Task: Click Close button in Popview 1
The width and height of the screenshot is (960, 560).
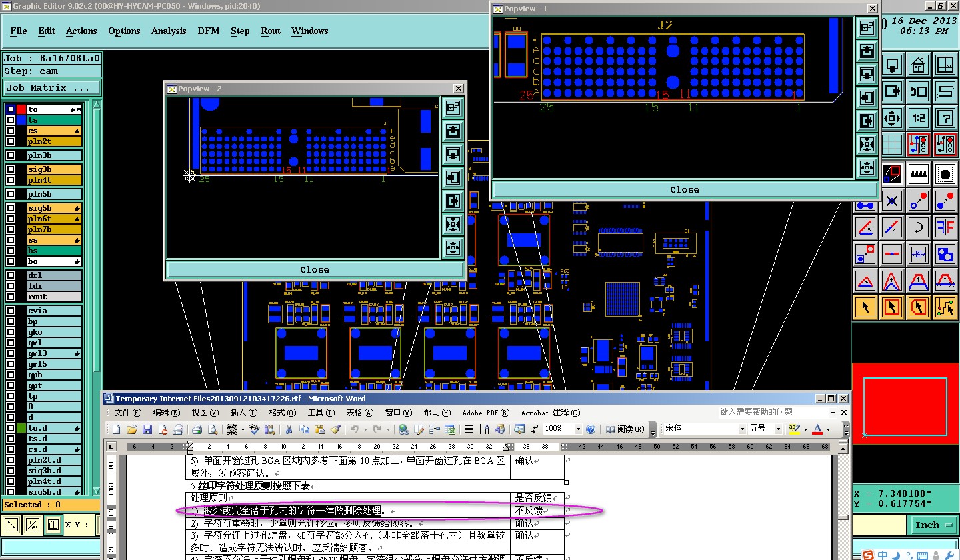Action: (685, 189)
